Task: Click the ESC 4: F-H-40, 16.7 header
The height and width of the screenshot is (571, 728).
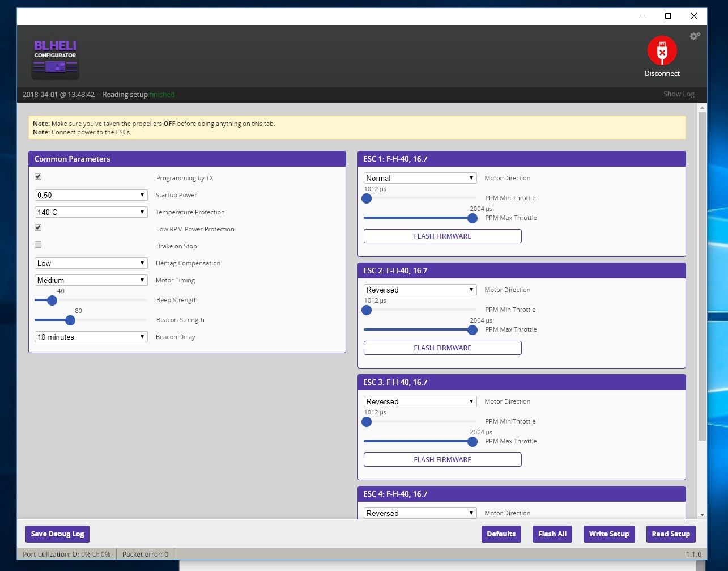Action: click(x=522, y=494)
